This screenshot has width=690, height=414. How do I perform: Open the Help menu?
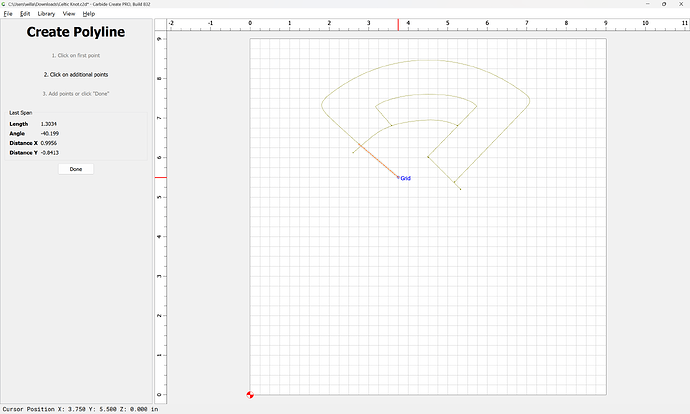[x=89, y=14]
